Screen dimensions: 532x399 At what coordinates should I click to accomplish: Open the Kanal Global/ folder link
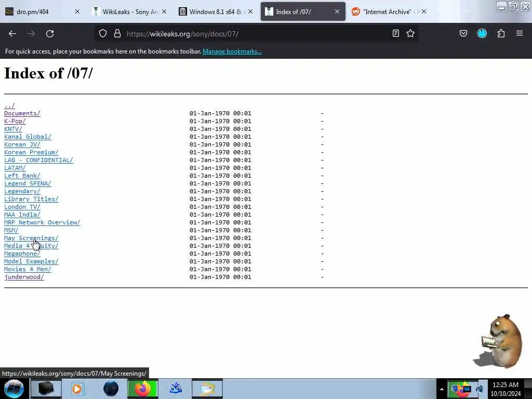tap(28, 137)
